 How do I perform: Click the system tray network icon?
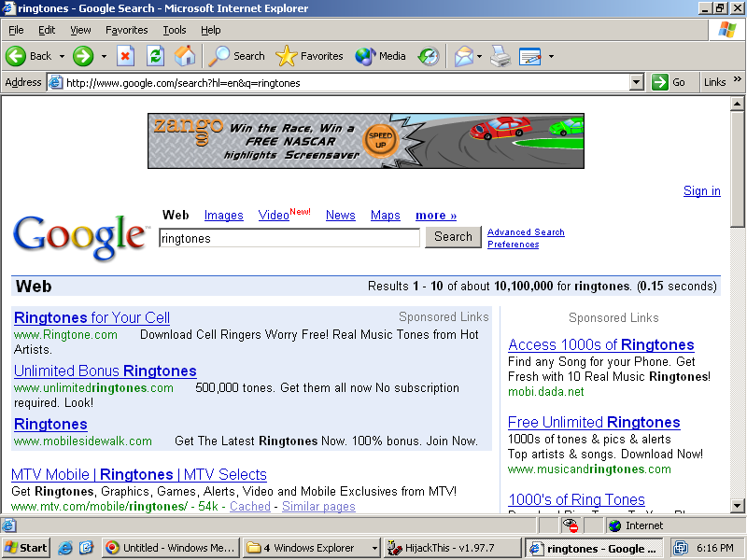tap(681, 548)
